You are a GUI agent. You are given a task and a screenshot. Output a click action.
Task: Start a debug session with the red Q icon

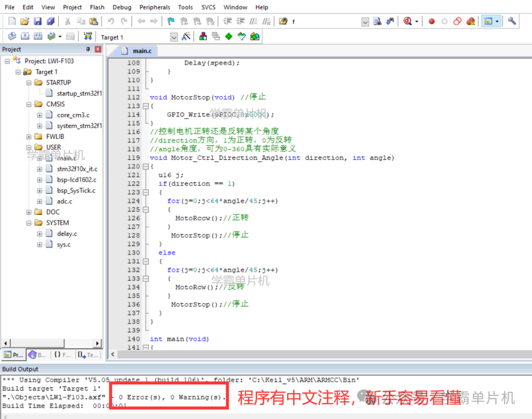pyautogui.click(x=408, y=21)
